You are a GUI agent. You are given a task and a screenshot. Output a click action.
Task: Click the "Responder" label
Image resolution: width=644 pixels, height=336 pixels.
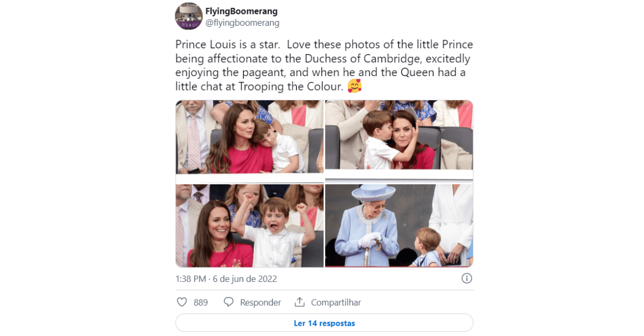pyautogui.click(x=260, y=303)
